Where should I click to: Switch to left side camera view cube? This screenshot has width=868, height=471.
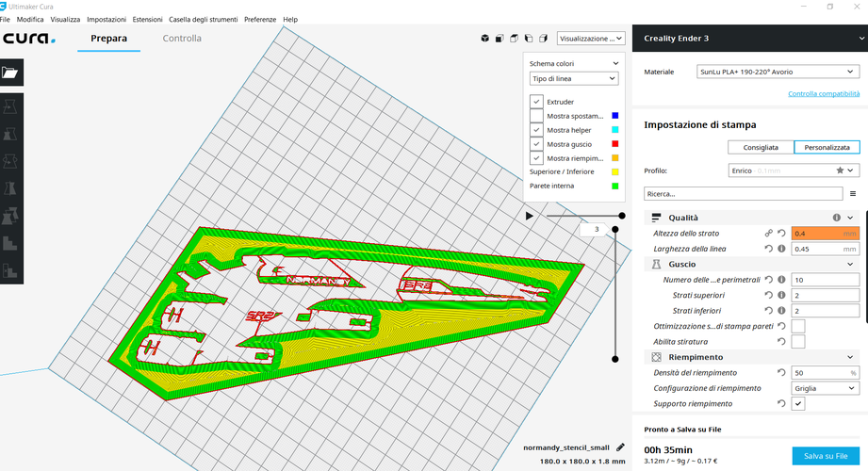(x=529, y=39)
